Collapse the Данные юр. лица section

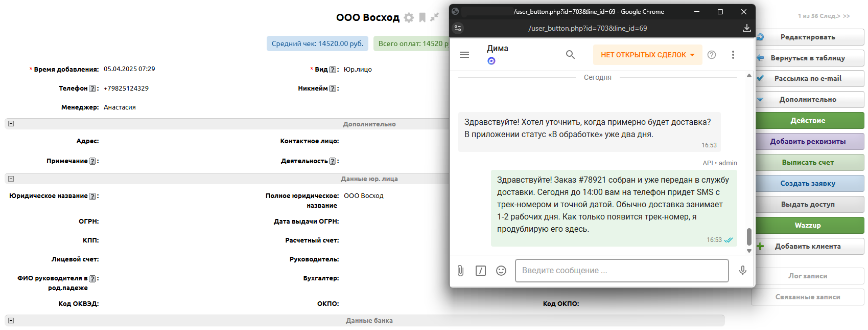(11, 179)
